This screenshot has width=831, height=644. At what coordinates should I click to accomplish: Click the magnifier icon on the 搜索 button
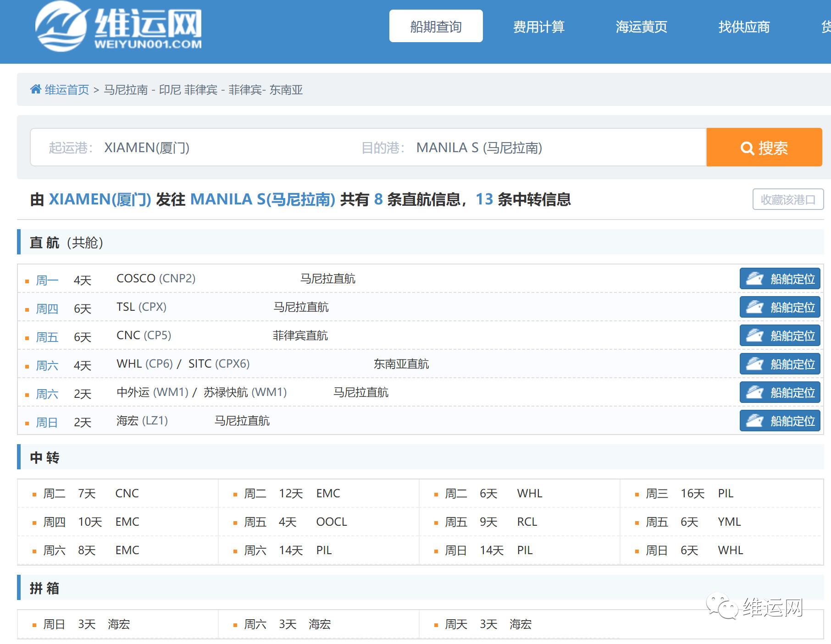pos(747,148)
